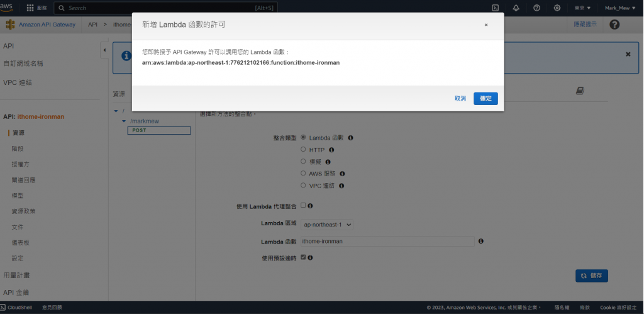
Task: Open VPC links in sidebar
Action: [x=18, y=82]
